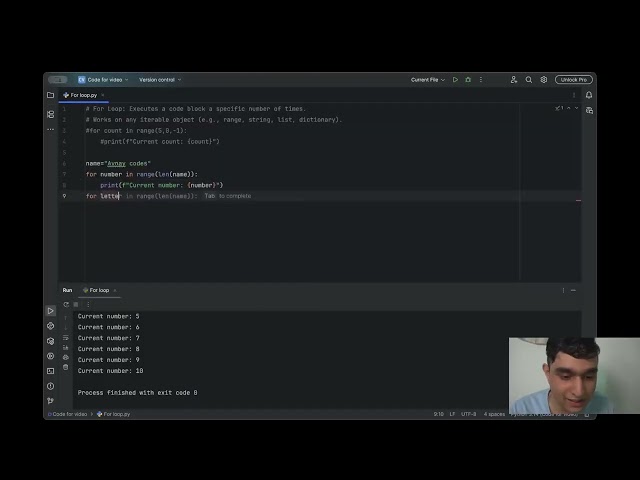640x480 pixels.
Task: Open Run toolbar more options dots
Action: [x=88, y=304]
